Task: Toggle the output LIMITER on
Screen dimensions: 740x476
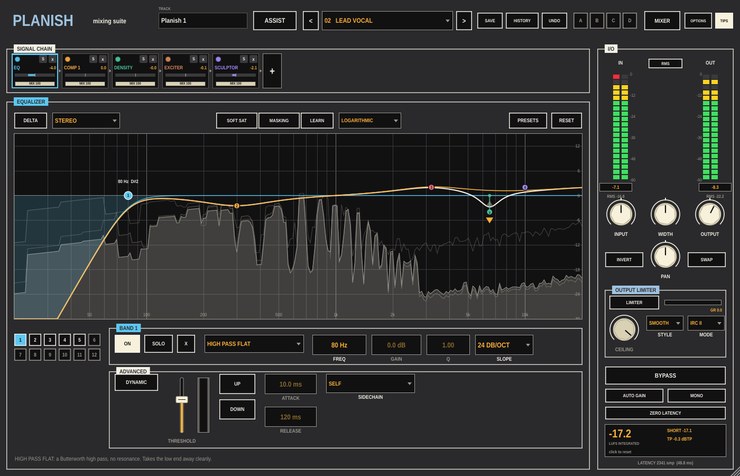Action: [634, 302]
